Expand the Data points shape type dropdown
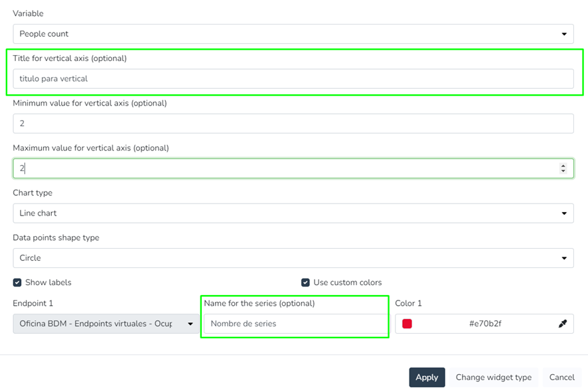 pos(293,258)
